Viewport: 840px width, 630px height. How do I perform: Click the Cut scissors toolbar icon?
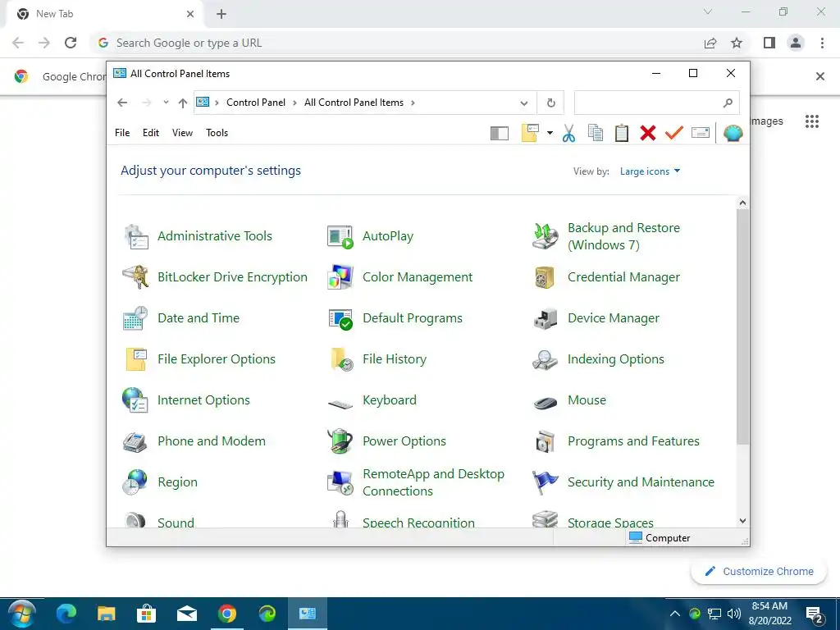[569, 133]
